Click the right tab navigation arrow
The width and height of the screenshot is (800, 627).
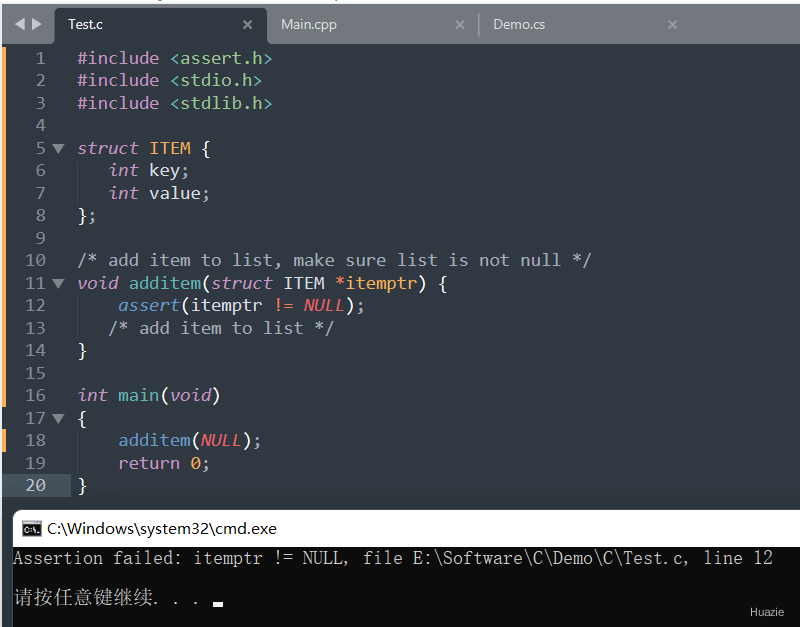[x=37, y=24]
